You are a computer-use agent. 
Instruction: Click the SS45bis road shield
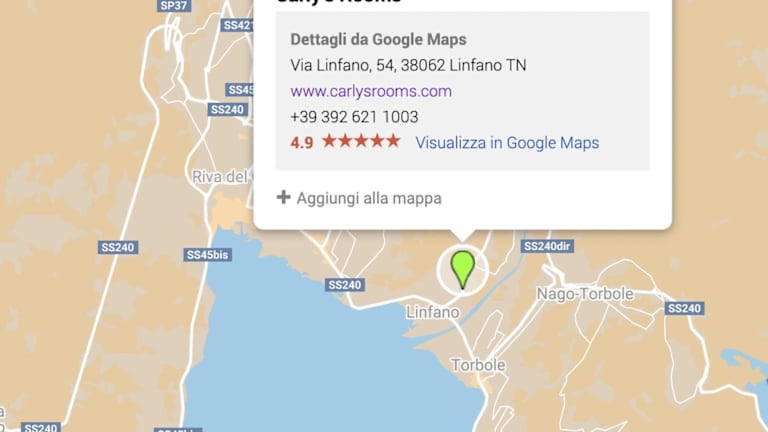pos(208,255)
